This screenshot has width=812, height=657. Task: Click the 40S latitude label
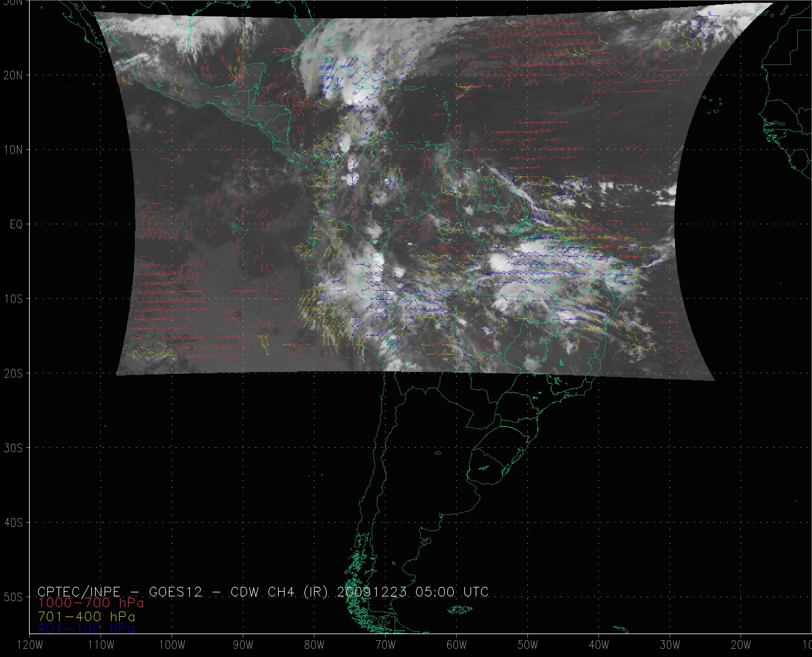13,523
